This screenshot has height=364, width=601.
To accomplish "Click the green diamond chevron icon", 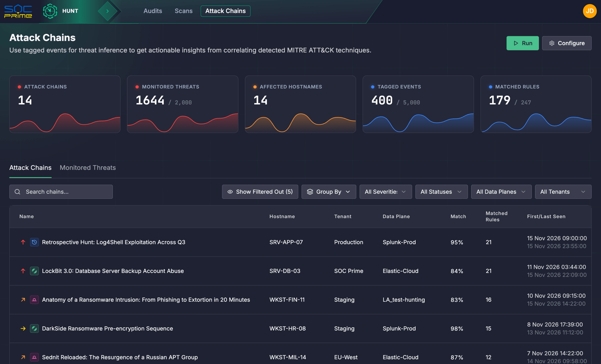I will coord(107,11).
